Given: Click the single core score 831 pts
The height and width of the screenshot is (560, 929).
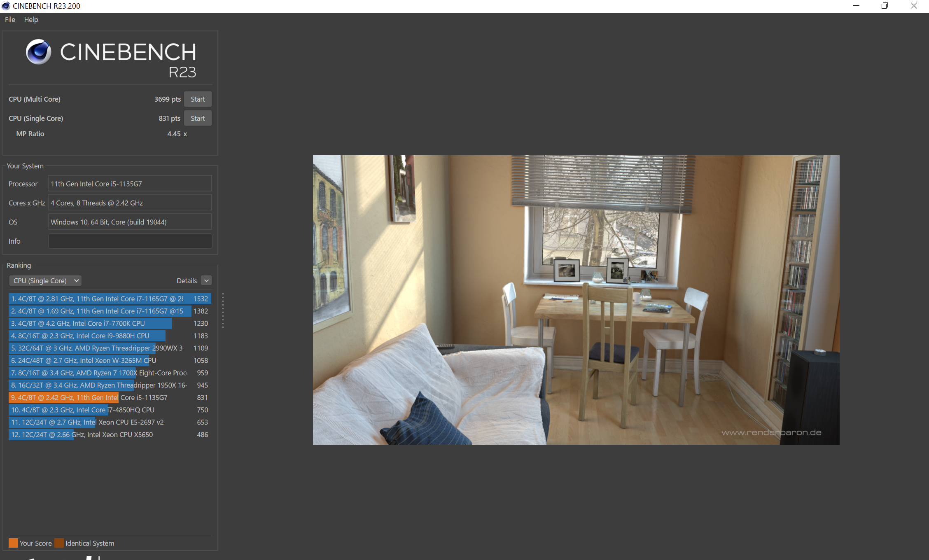Looking at the screenshot, I should 169,119.
